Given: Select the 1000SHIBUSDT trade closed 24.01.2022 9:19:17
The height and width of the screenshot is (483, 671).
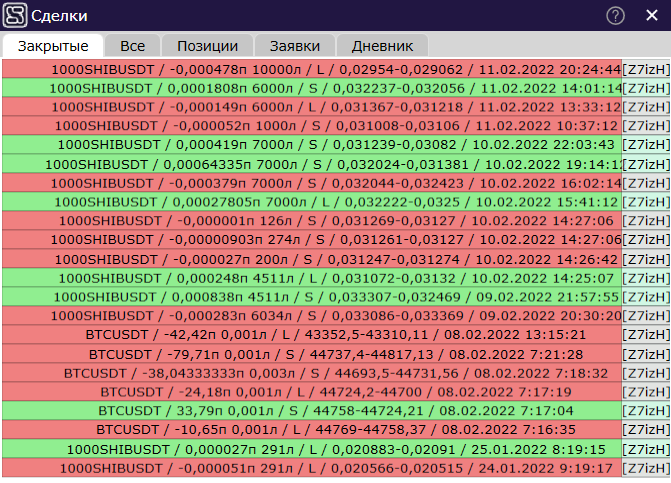Looking at the screenshot, I should click(x=312, y=468).
